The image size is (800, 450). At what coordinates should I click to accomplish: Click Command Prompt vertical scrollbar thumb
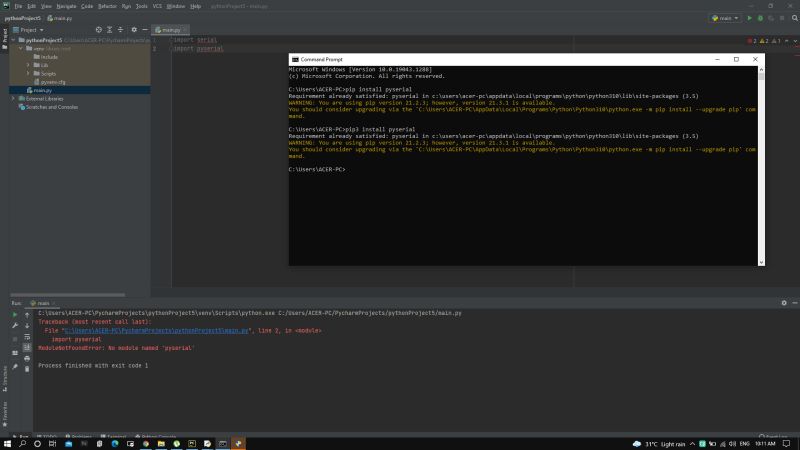[x=761, y=77]
